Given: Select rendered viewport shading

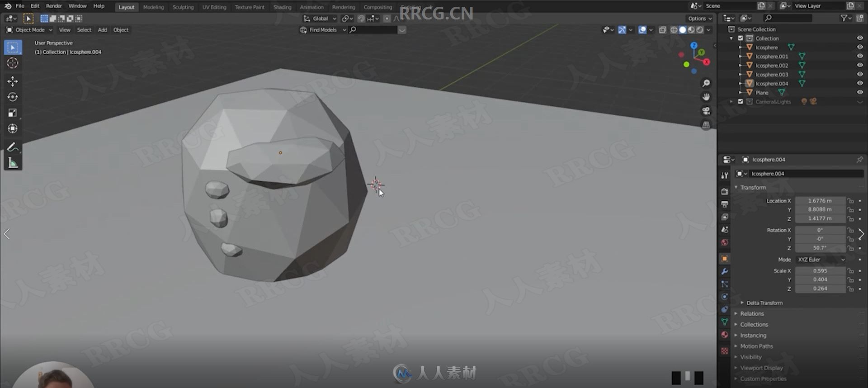Looking at the screenshot, I should (700, 30).
